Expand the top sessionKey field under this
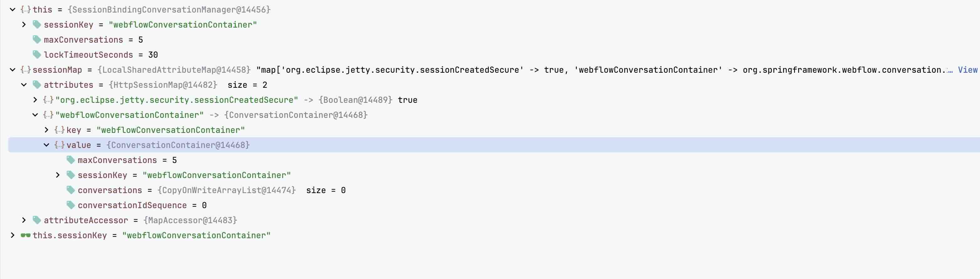The image size is (980, 279). (x=24, y=25)
